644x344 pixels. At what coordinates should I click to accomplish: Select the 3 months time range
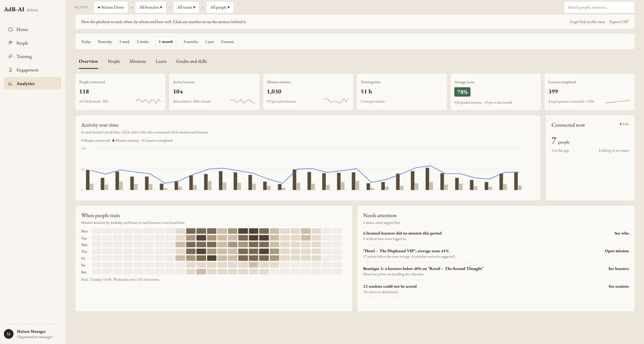[191, 41]
